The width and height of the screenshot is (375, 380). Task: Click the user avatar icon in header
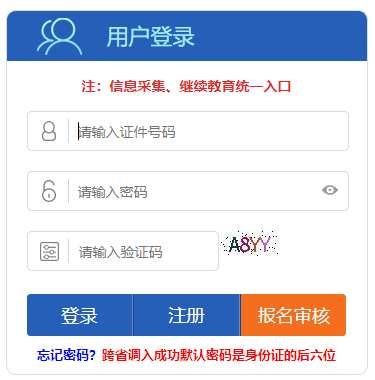click(59, 36)
